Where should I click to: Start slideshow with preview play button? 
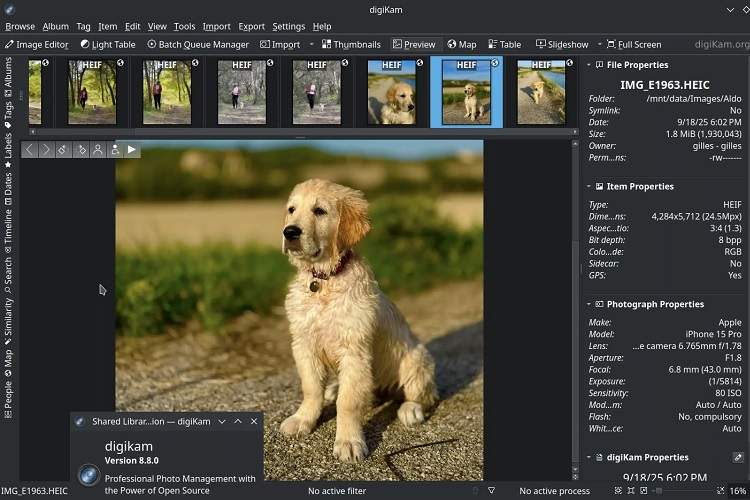pos(132,150)
